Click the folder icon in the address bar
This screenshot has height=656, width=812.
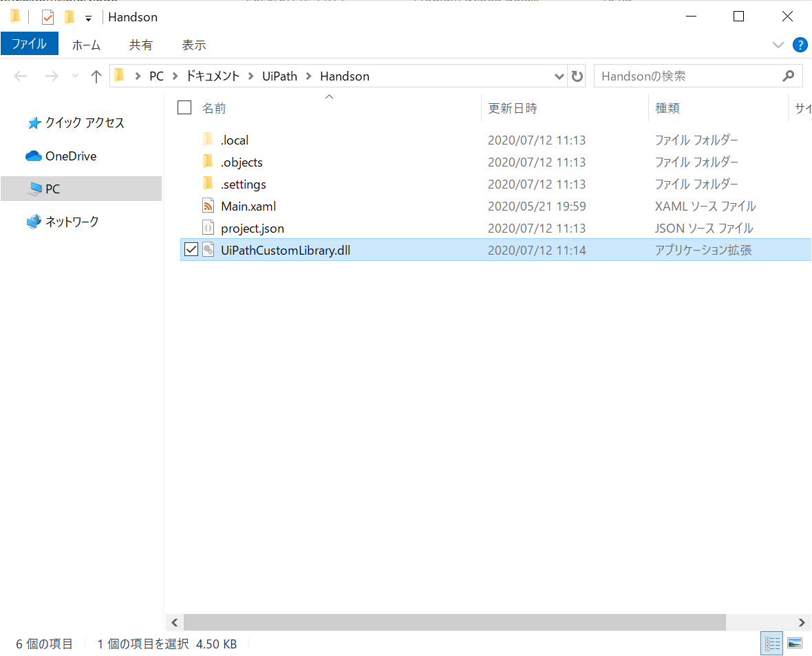coord(119,76)
